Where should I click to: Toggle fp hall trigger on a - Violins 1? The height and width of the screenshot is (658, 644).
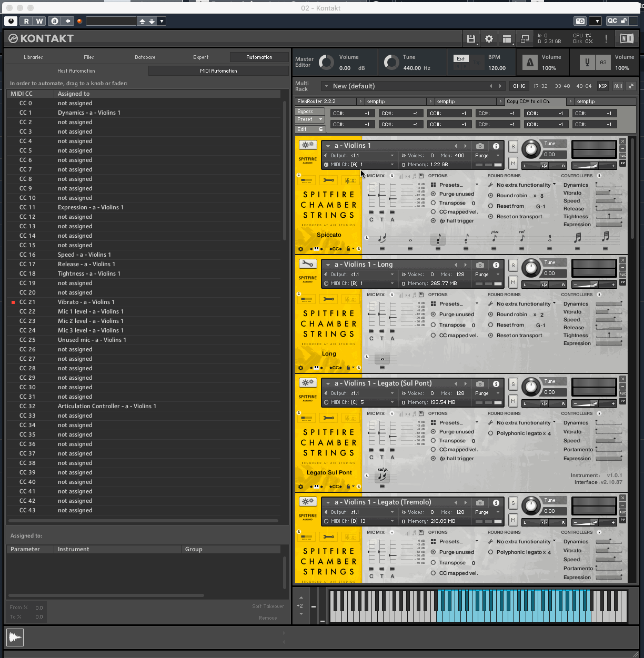click(433, 221)
